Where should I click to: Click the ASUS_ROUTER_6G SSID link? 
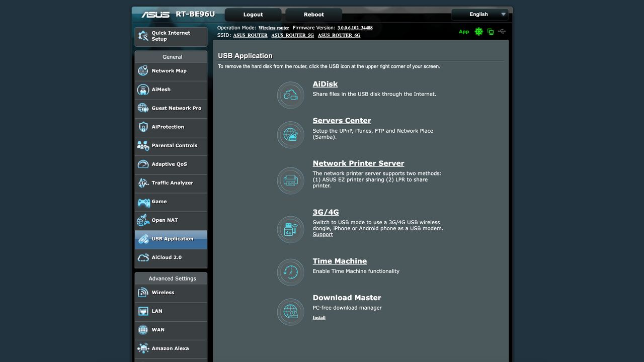[x=339, y=35]
